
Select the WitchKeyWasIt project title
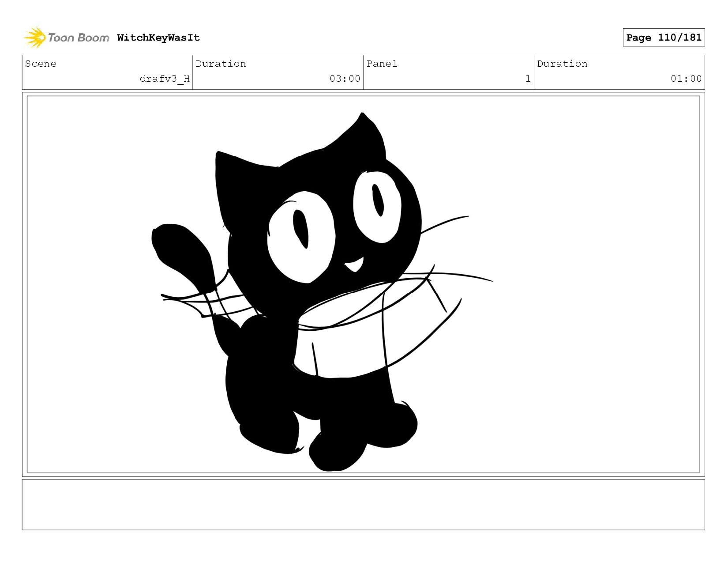(158, 38)
